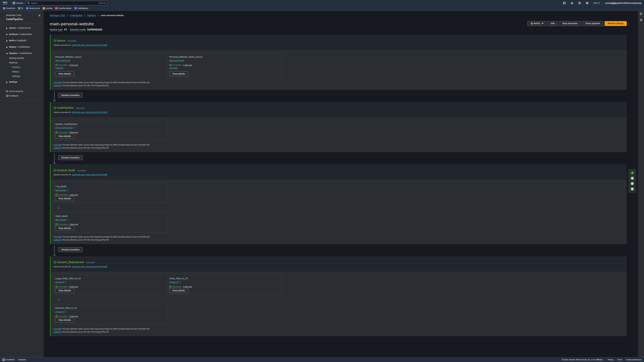Screen dimensions: 644x362
Task: Select Settings under Pipelines
Action: [16, 76]
